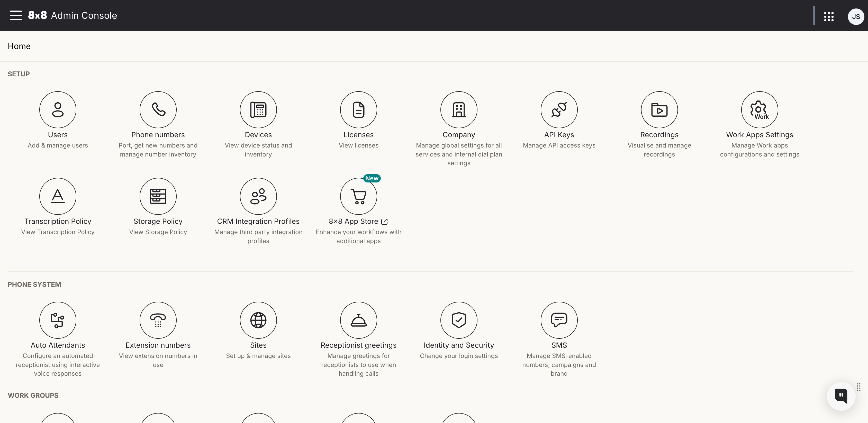The height and width of the screenshot is (423, 868).
Task: Open the Transcription Policy icon
Action: click(x=58, y=196)
